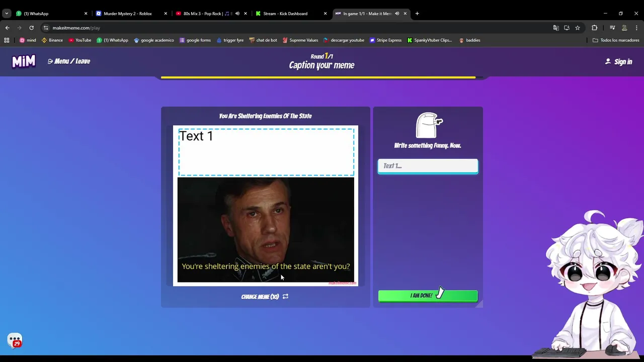The height and width of the screenshot is (362, 644).
Task: Click the person icon beside Sign in
Action: pos(608,61)
